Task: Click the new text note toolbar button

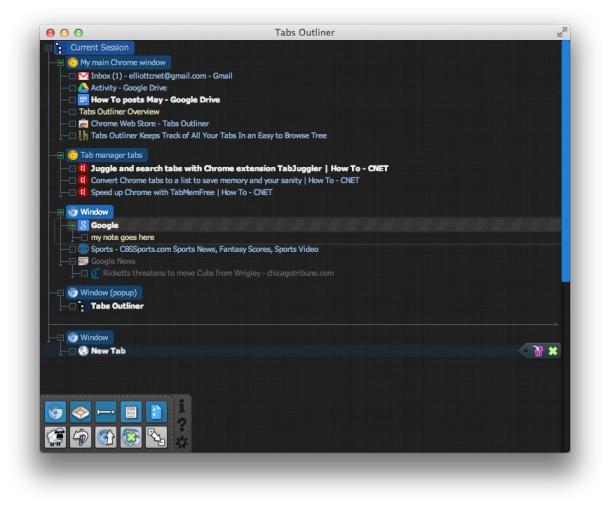Action: pos(131,412)
